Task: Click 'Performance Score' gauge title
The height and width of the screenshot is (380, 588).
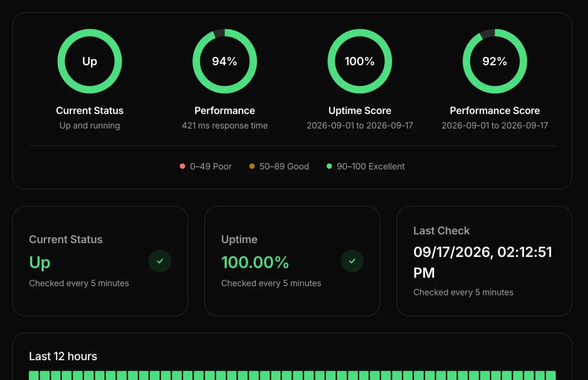Action: 495,111
